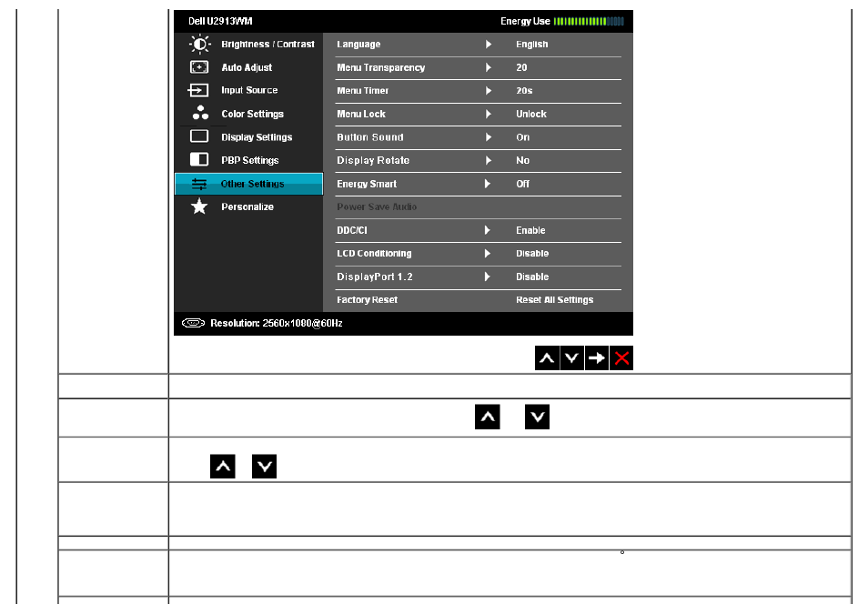This screenshot has height=614, width=868.
Task: Click Reset All Settings
Action: coord(554,299)
